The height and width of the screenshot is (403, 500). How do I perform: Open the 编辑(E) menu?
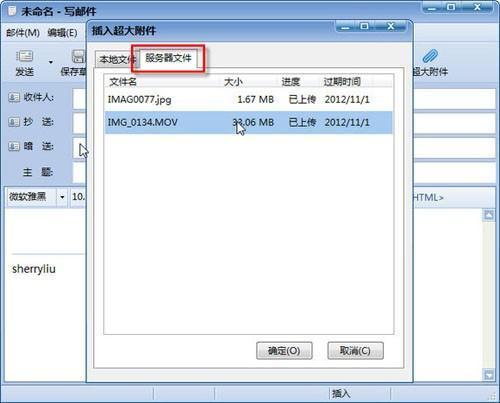[62, 33]
